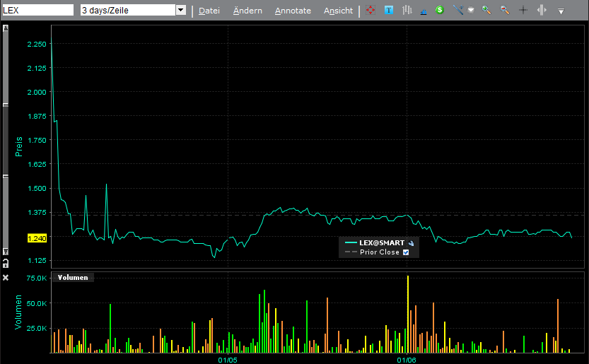589x364 pixels.
Task: Click the vertical scale slider up arrow
Action: tap(6, 28)
